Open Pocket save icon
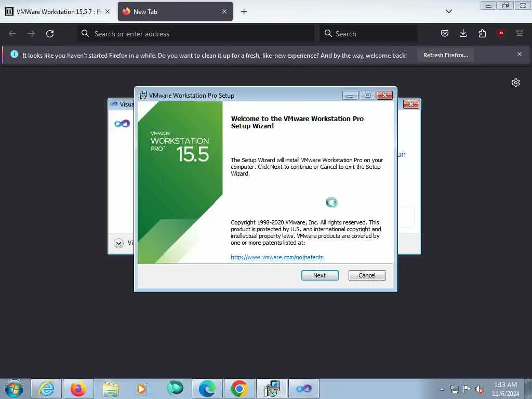 click(x=445, y=33)
